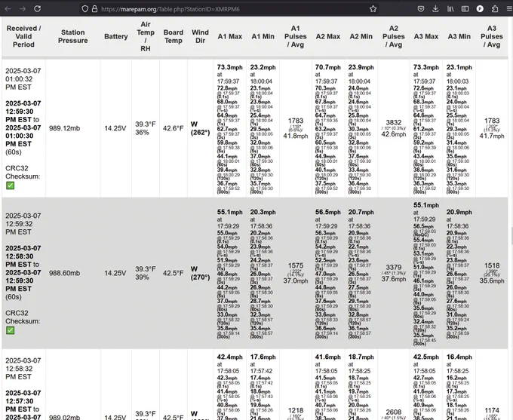Click the CRC32 checkmark in the 12:59:32 row
The width and height of the screenshot is (513, 420).
pos(10,330)
